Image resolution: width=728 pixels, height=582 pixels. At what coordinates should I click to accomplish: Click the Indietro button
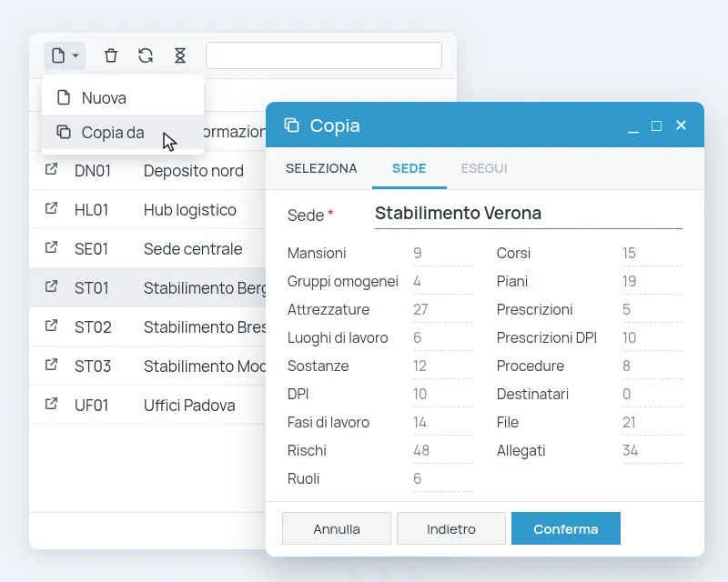click(451, 528)
